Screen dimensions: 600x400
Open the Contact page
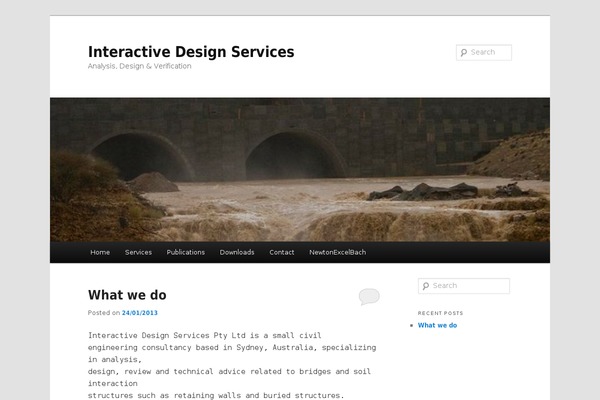point(282,252)
